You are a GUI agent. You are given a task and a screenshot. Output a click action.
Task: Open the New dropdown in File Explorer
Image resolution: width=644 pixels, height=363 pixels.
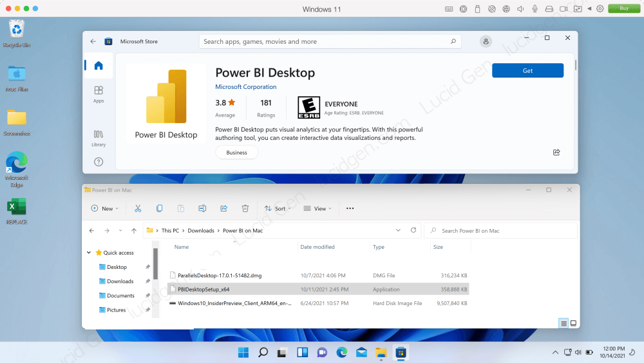coord(105,208)
